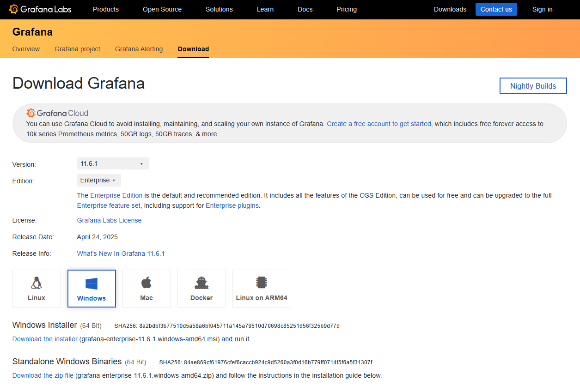The height and width of the screenshot is (392, 580).
Task: Go to Docs in top navigation
Action: point(305,9)
